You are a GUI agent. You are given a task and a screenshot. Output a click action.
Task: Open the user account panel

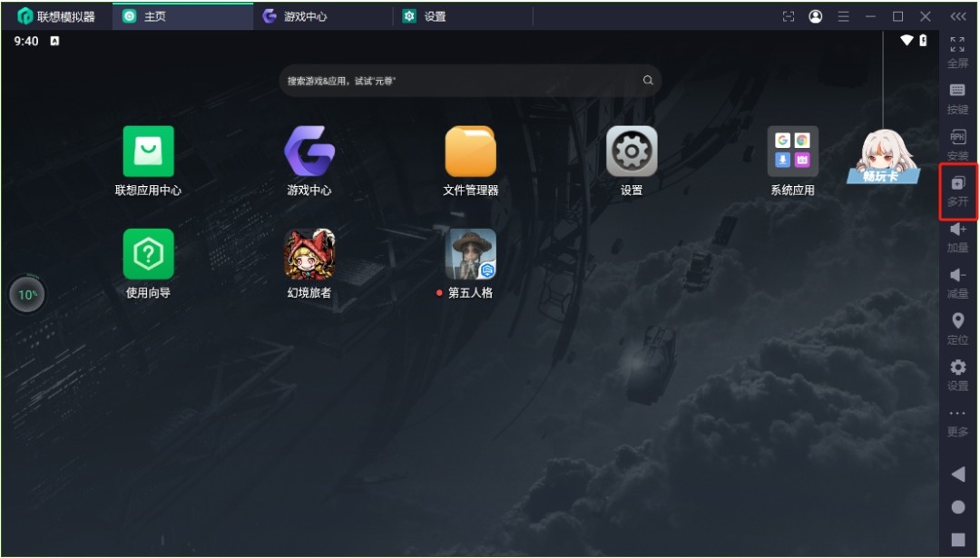[813, 15]
